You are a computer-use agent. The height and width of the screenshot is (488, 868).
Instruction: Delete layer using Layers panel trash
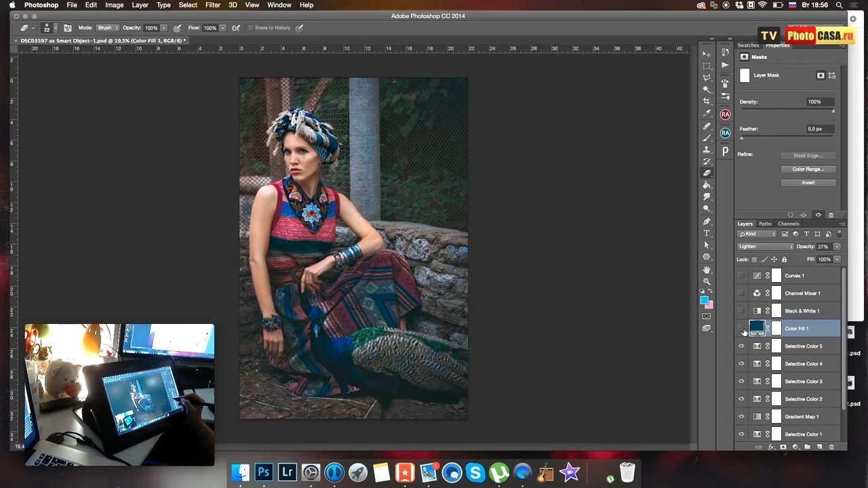(x=831, y=447)
